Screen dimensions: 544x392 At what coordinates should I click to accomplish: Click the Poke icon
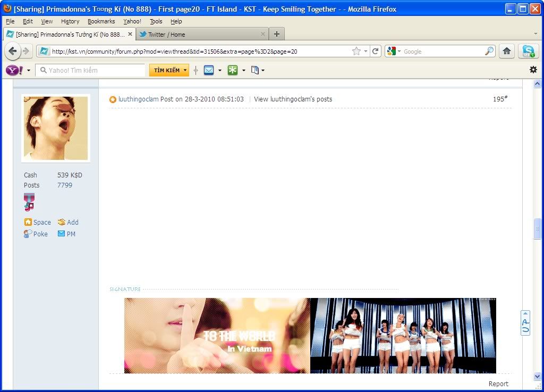coord(28,234)
